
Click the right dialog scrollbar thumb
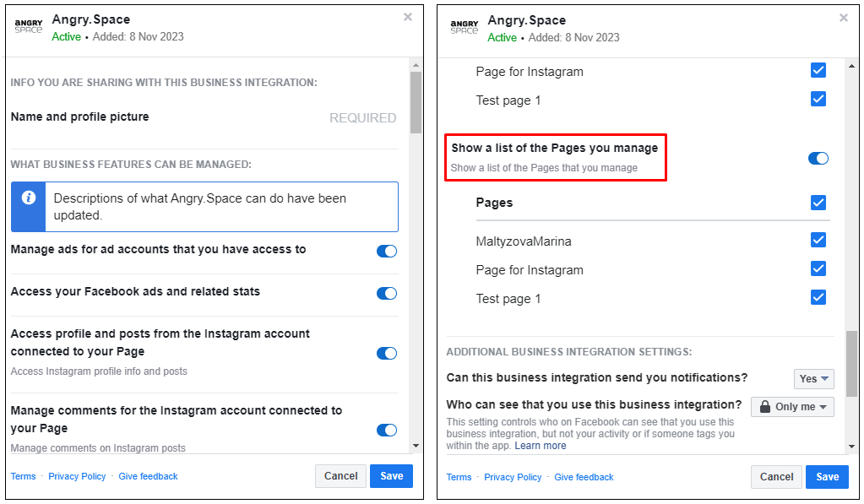852,364
